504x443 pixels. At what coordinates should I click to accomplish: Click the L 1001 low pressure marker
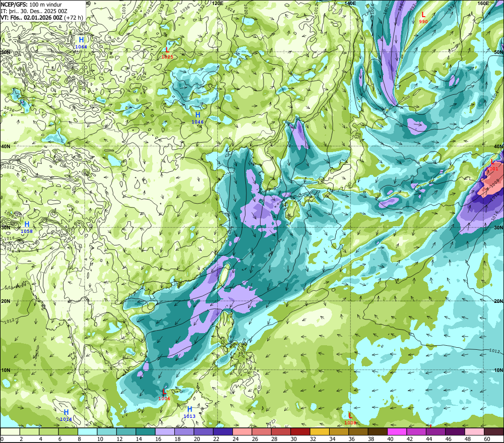click(x=492, y=165)
